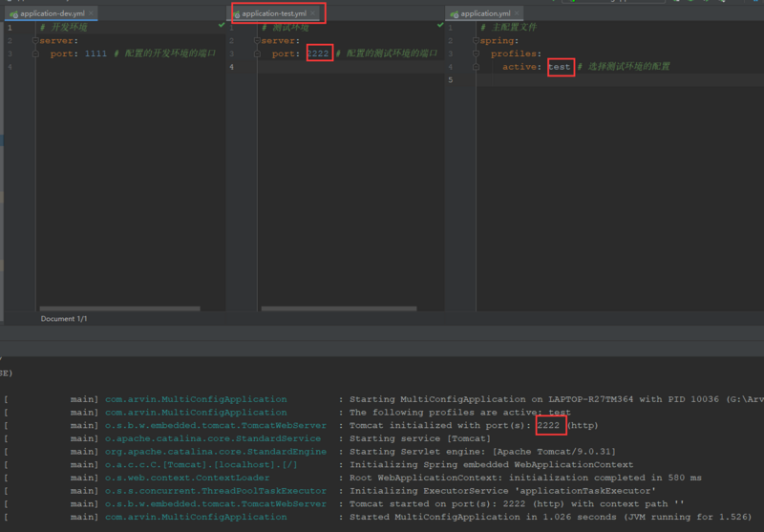Open the o.apache.catalina.core.StandardService logger link
This screenshot has height=532, width=764.
[213, 438]
